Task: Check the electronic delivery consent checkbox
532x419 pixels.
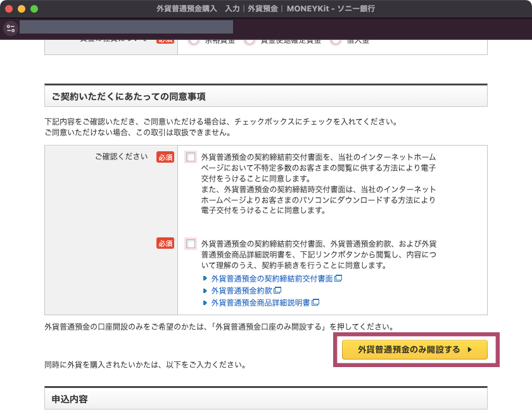Action: 191,157
